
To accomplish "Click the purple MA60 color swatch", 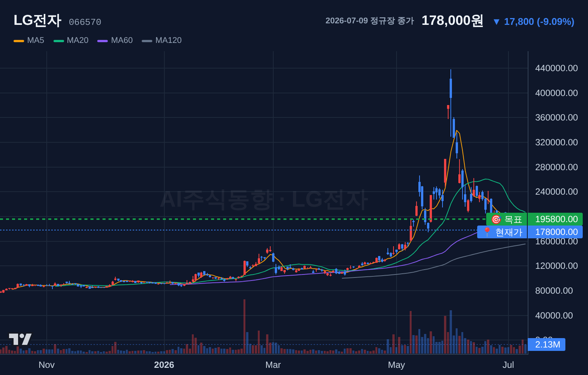I will 103,41.
